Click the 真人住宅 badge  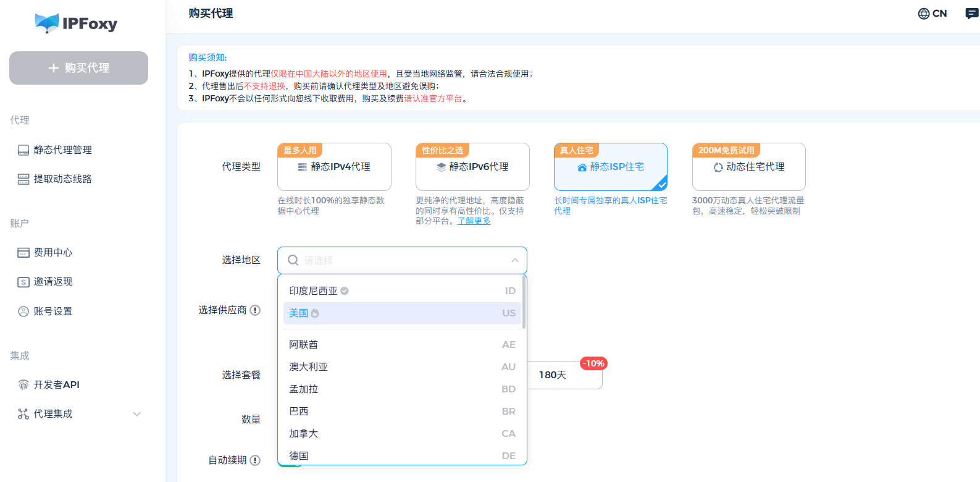[x=577, y=150]
